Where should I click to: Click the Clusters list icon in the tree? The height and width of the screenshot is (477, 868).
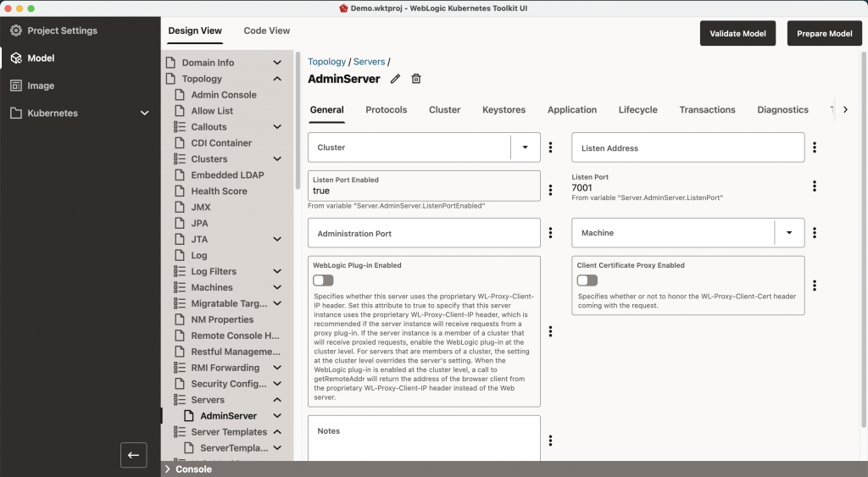[x=180, y=158]
